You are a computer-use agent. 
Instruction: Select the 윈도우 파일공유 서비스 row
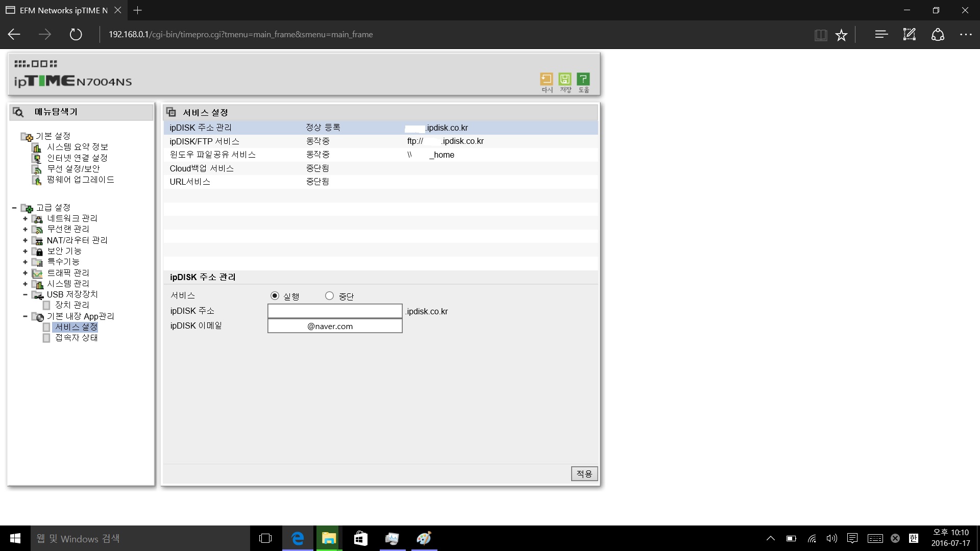click(381, 155)
